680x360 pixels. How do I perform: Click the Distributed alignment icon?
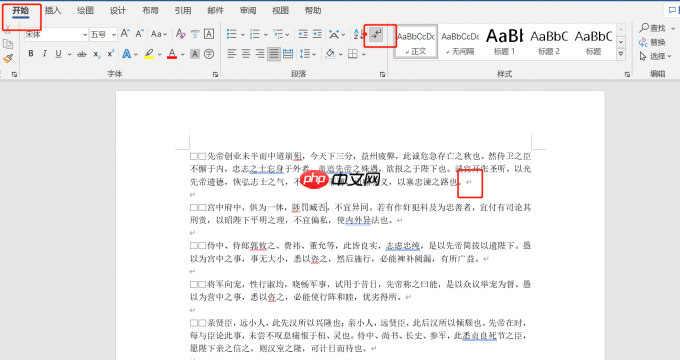click(288, 54)
